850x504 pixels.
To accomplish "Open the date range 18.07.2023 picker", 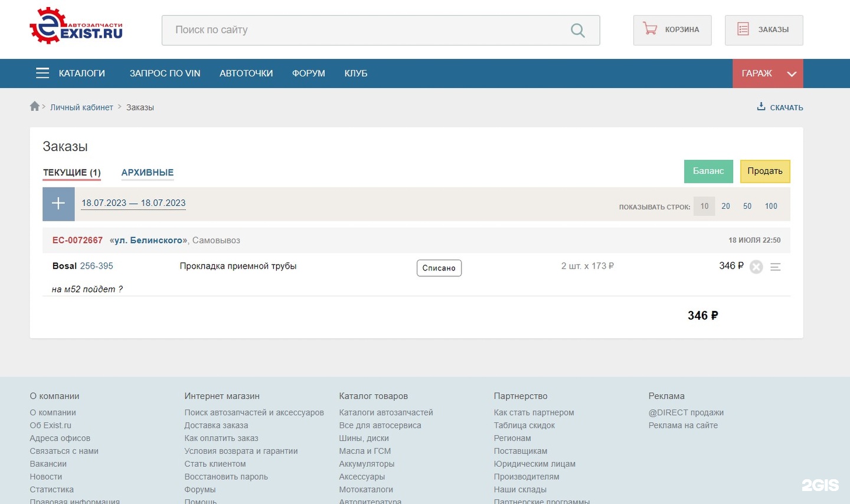I will 133,203.
